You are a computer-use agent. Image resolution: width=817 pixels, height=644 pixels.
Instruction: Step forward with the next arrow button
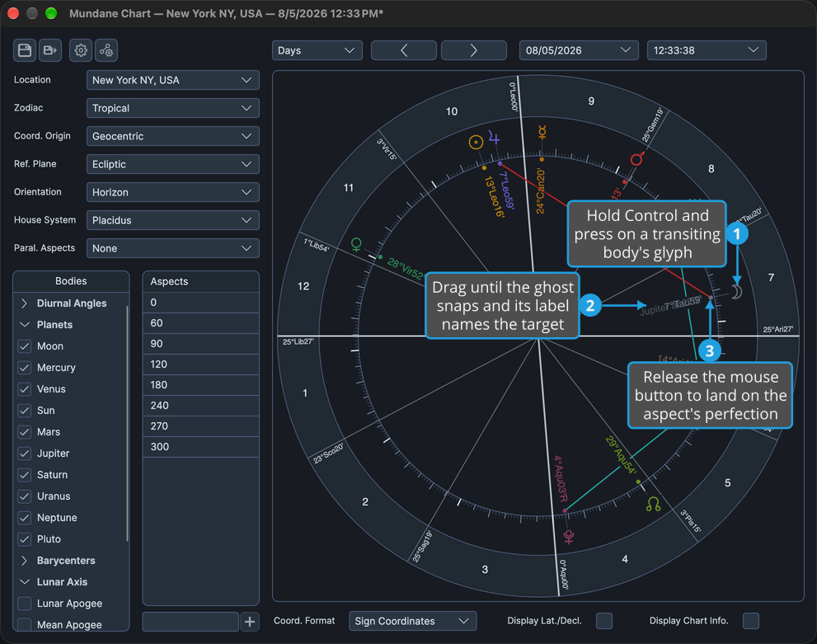474,50
